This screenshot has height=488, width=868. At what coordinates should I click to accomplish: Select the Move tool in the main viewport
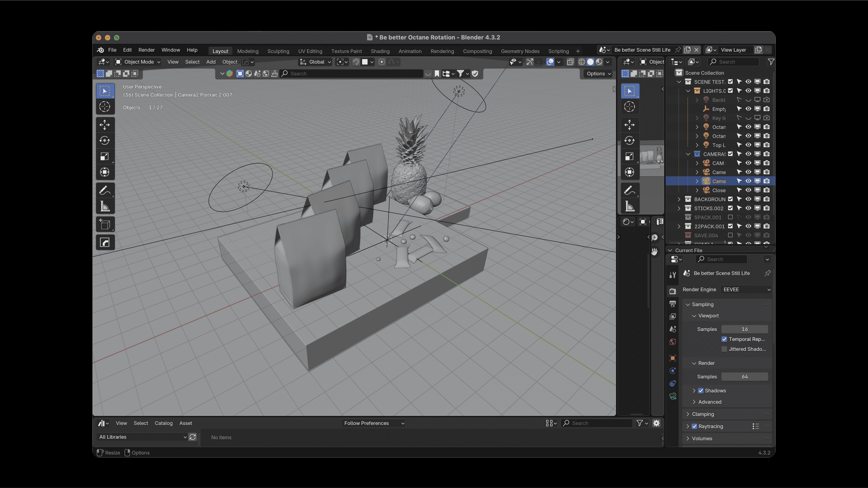(105, 125)
